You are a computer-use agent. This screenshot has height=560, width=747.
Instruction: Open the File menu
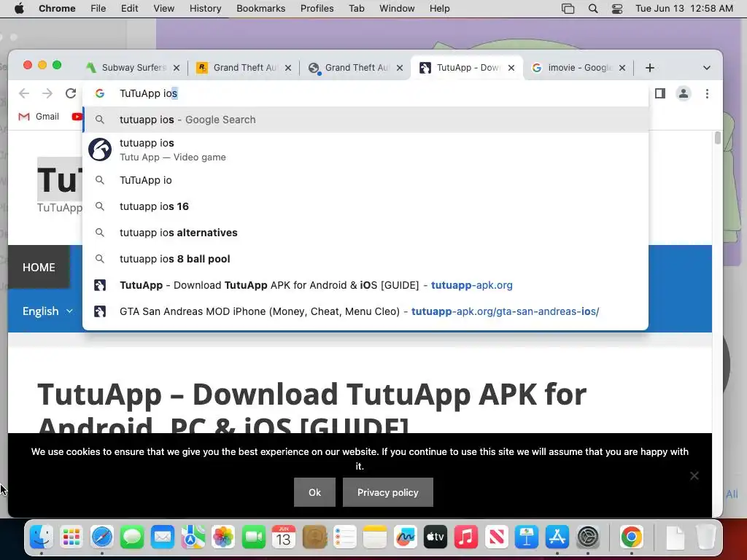tap(98, 9)
